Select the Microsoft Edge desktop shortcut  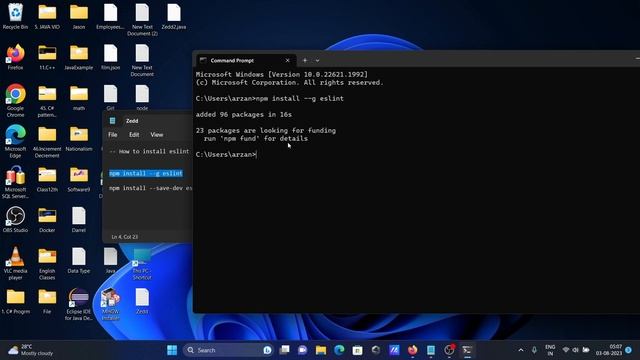tap(16, 141)
